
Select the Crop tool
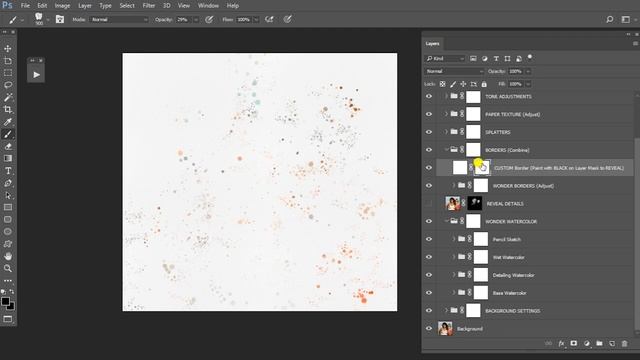coord(8,109)
